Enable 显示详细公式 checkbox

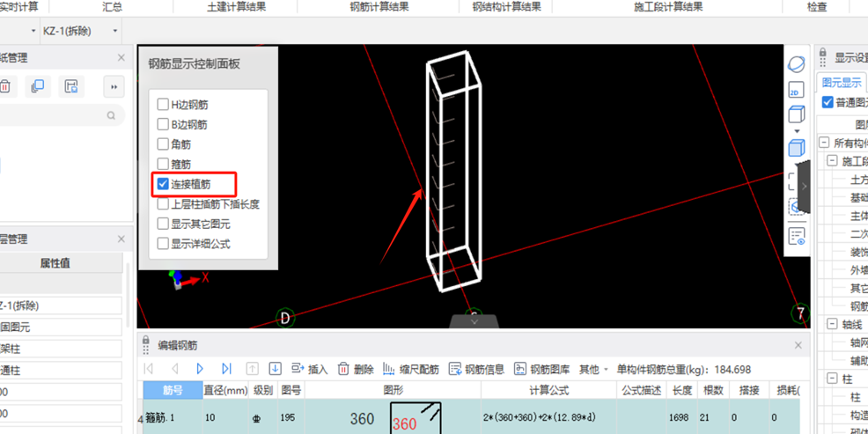[163, 243]
